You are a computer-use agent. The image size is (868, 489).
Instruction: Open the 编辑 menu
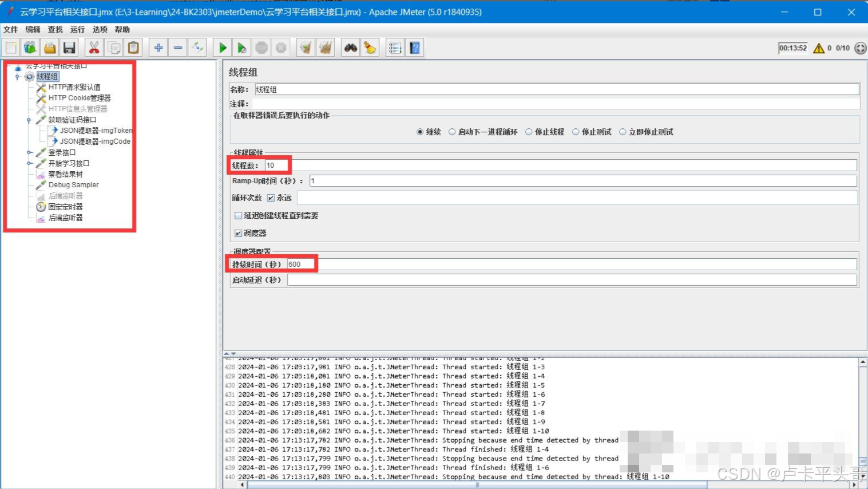pos(33,29)
